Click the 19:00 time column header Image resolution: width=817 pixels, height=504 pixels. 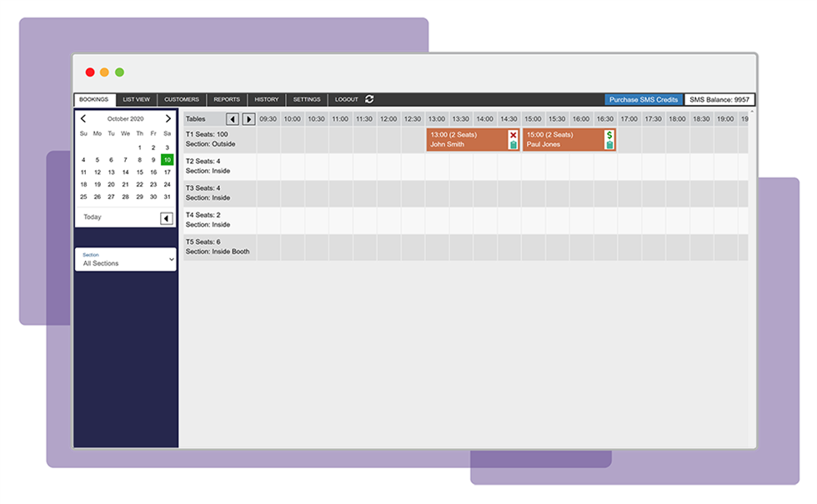click(x=725, y=119)
